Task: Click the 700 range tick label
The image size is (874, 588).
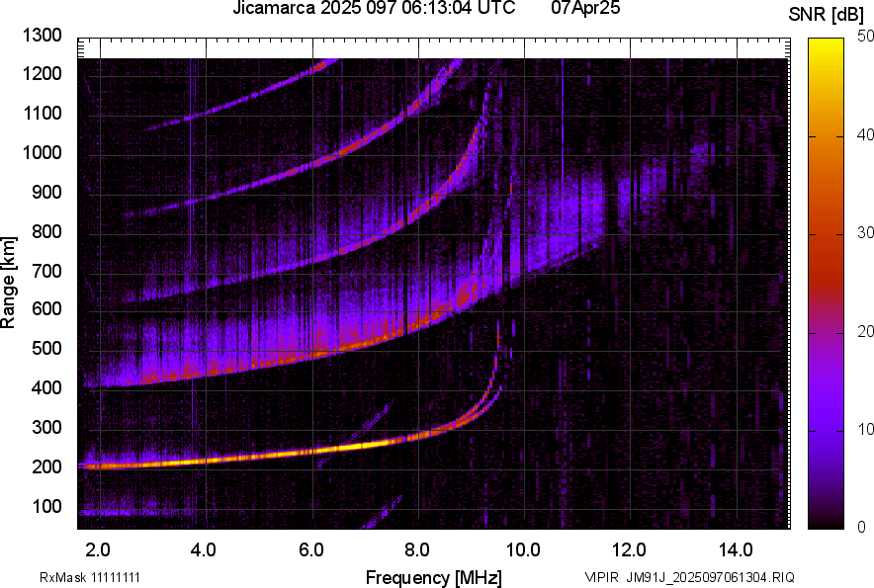Action: click(46, 271)
